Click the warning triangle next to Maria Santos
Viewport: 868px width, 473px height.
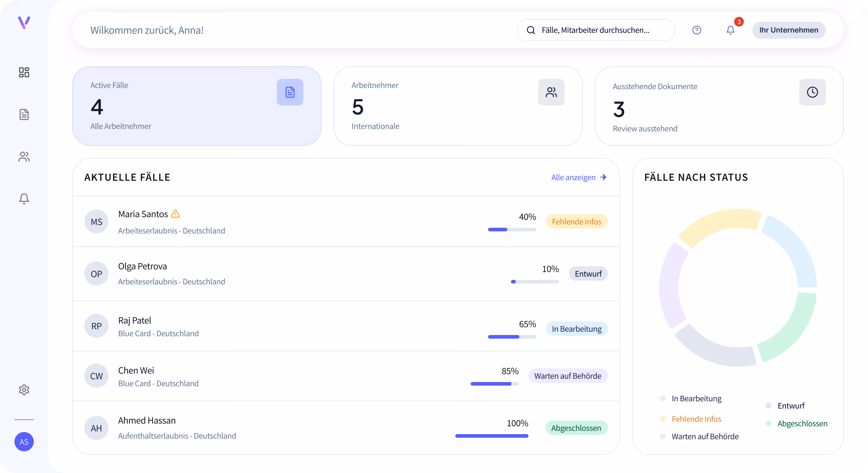(x=175, y=214)
